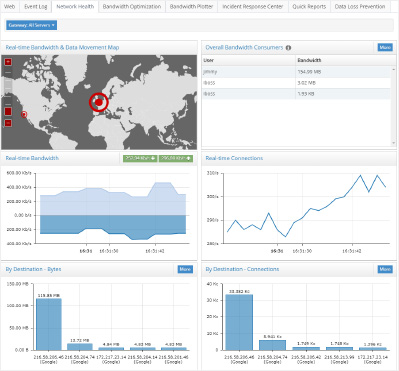Zoom out on the bandwidth map
The width and height of the screenshot is (399, 371).
(8, 123)
